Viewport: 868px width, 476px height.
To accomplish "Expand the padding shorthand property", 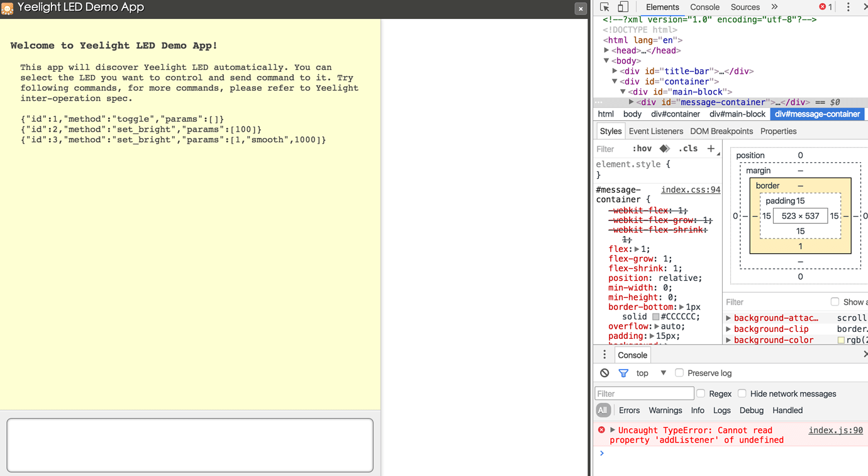I will 652,336.
